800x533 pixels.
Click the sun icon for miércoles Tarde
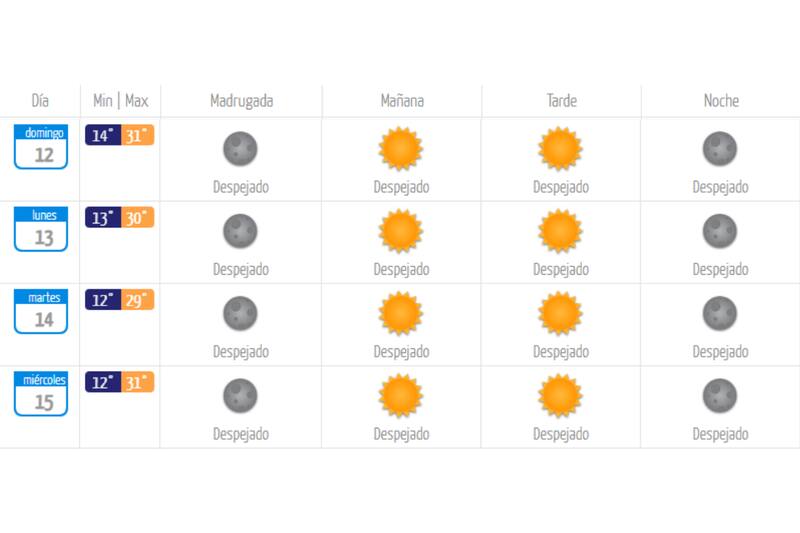coord(560,396)
